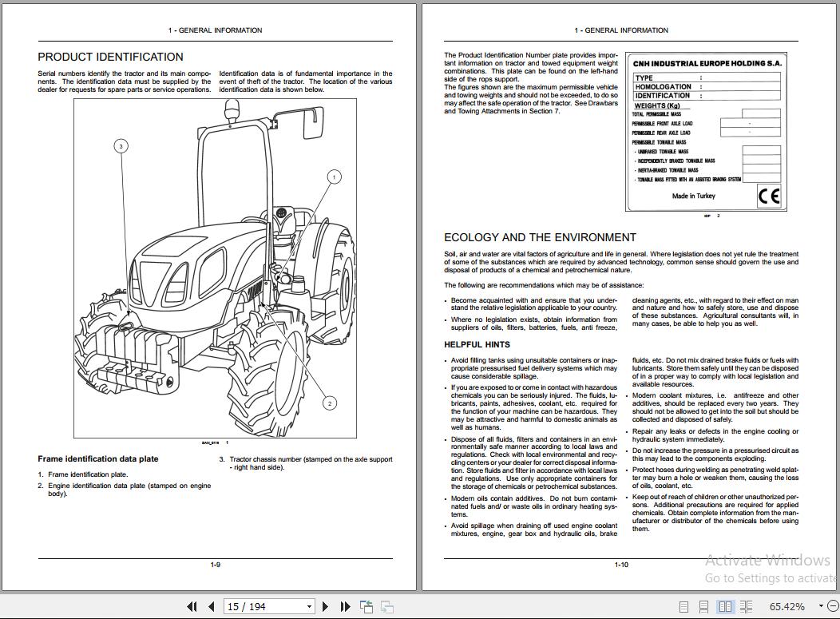Skip to the last page (194)
Viewport: 840px width, 619px height.
pos(346,607)
